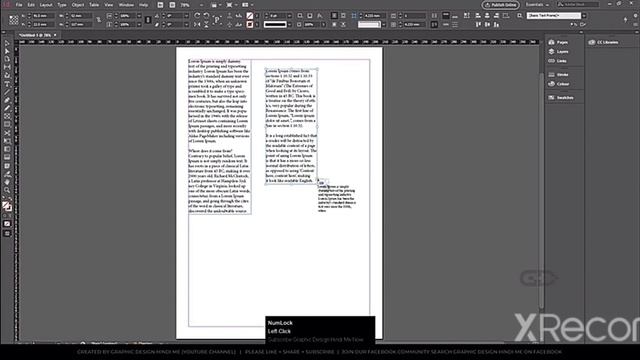This screenshot has height=360, width=640.
Task: Select the Pencil tool
Action: pos(7,108)
